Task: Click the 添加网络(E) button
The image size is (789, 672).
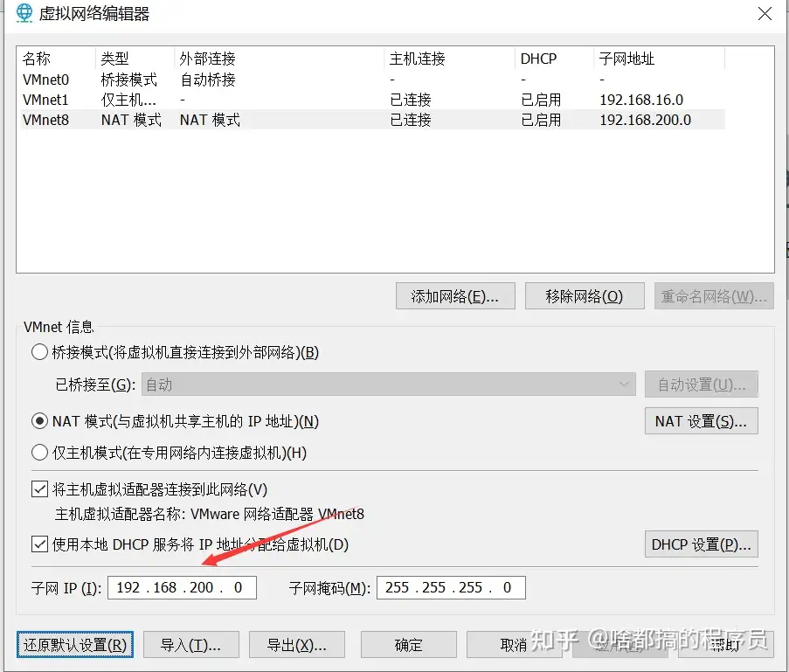Action: [x=455, y=296]
